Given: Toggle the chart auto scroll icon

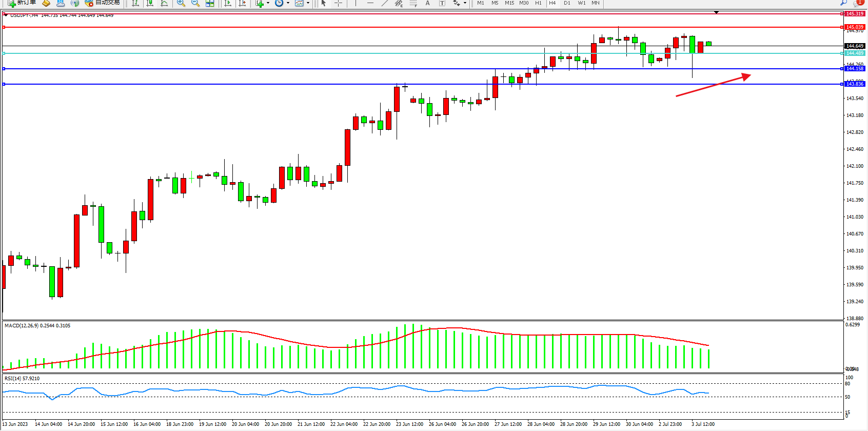Looking at the screenshot, I should click(228, 3).
